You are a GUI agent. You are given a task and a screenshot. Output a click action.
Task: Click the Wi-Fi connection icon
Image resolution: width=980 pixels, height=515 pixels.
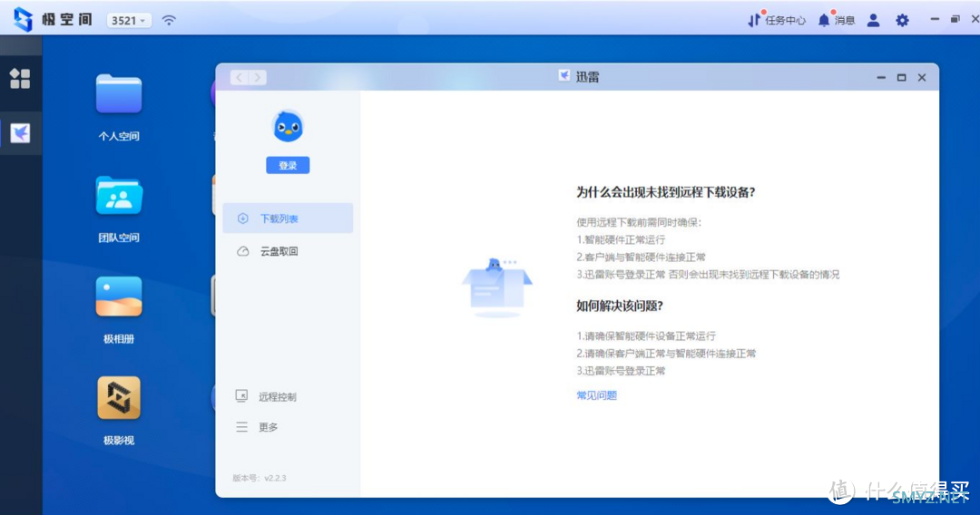tap(169, 20)
